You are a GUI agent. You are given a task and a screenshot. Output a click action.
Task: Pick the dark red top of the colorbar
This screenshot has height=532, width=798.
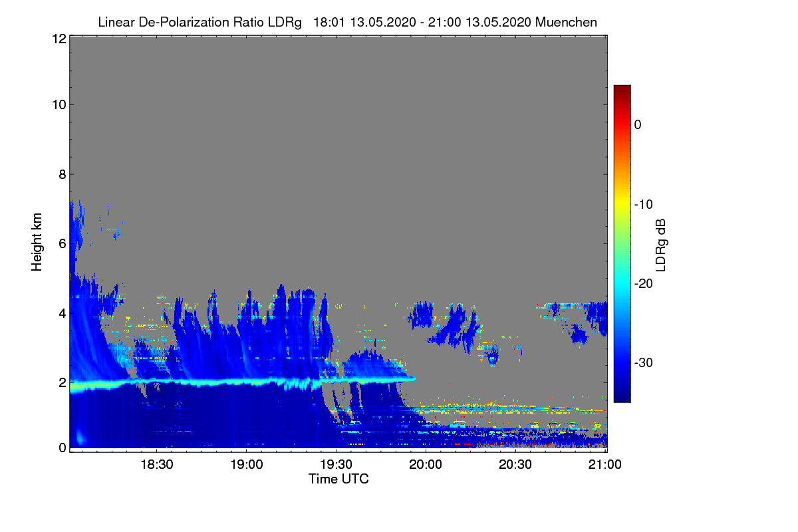pos(622,90)
